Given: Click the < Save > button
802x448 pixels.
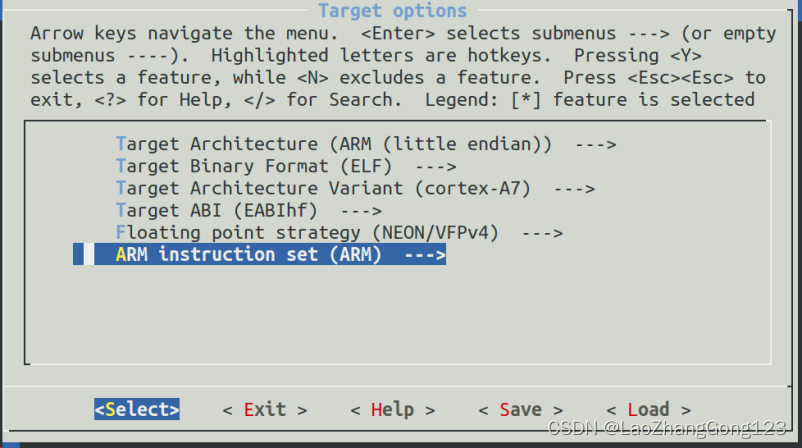Looking at the screenshot, I should [521, 410].
